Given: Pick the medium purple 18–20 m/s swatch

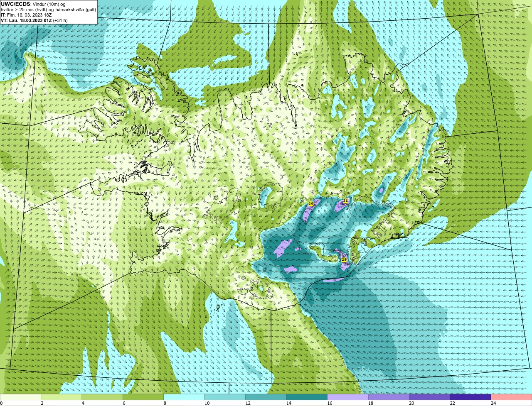Looking at the screenshot, I should 389,397.
